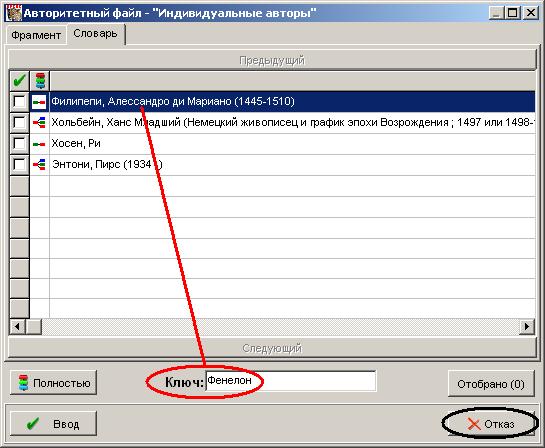Open the Отобрано (0) selection list
Image resolution: width=545 pixels, height=448 pixels.
pos(491,384)
